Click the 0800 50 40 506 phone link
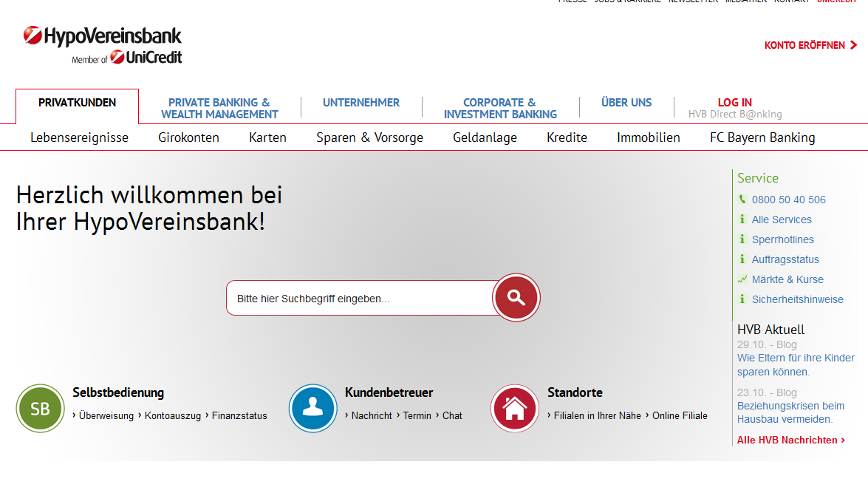 [x=788, y=200]
